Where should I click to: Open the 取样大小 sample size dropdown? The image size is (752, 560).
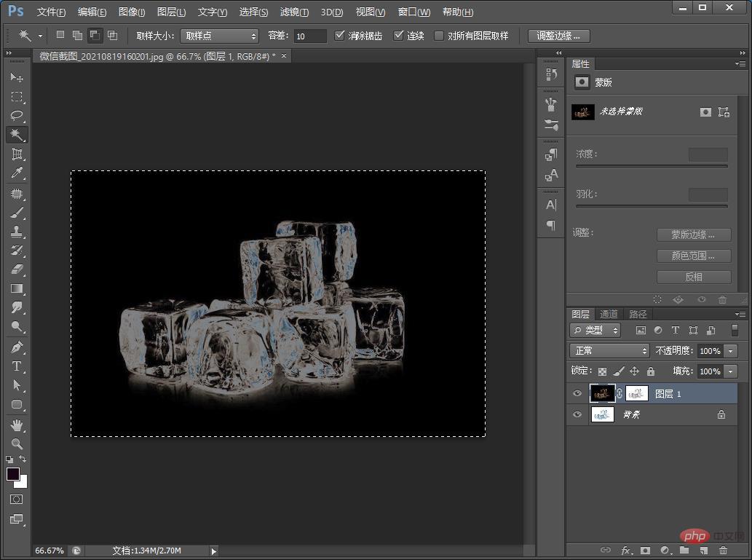(x=219, y=36)
